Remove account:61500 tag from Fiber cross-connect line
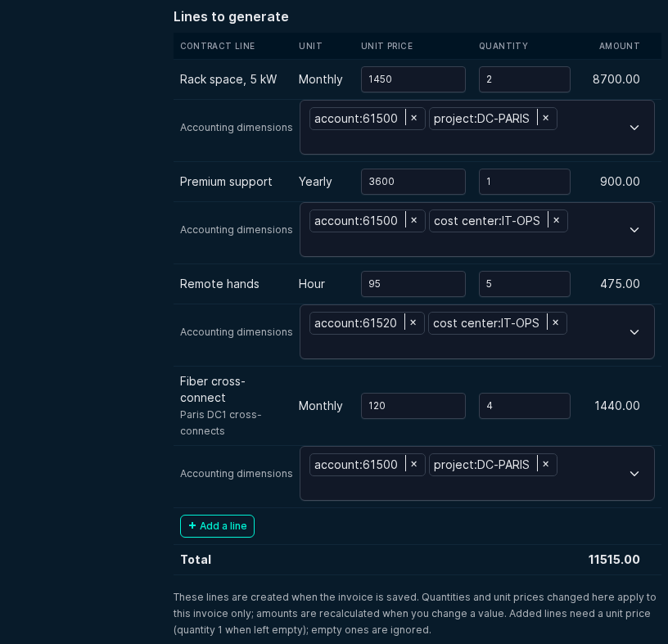 pyautogui.click(x=413, y=465)
